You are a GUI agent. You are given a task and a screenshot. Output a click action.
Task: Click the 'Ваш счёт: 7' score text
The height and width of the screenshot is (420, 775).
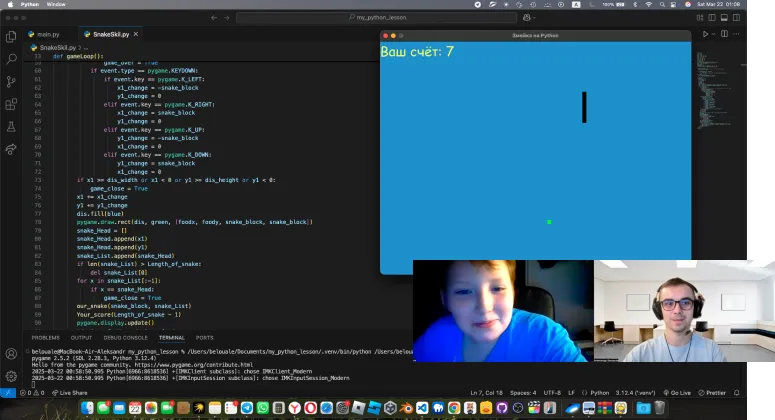tap(417, 51)
